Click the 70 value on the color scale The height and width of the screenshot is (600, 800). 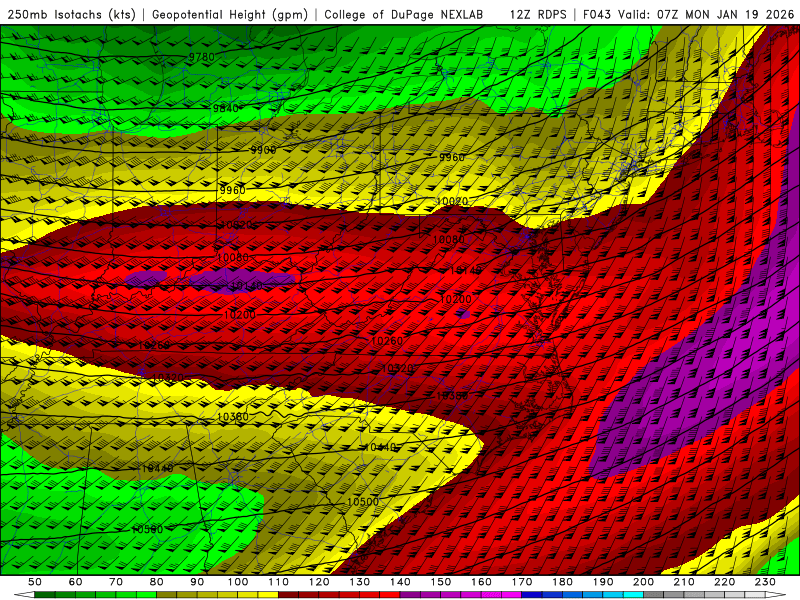click(x=116, y=582)
